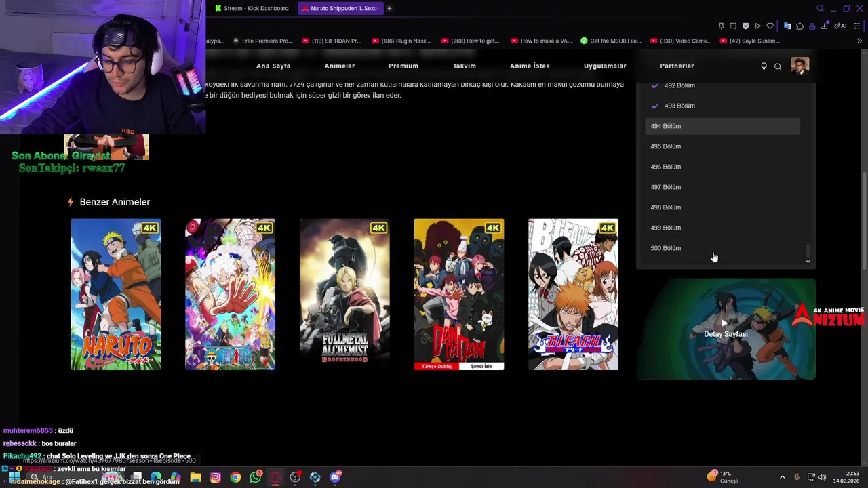Select episode 497 Bölüm
Image resolution: width=868 pixels, height=488 pixels.
pos(723,187)
